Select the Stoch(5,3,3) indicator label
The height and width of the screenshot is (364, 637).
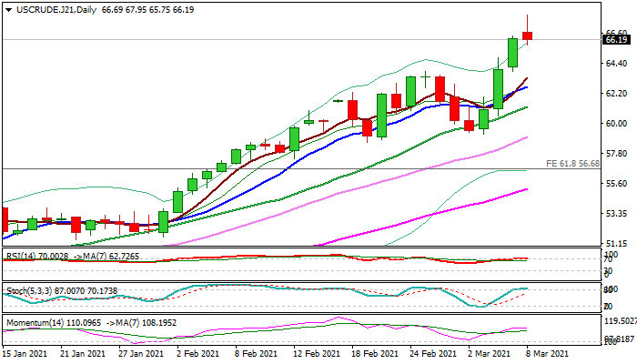click(29, 290)
